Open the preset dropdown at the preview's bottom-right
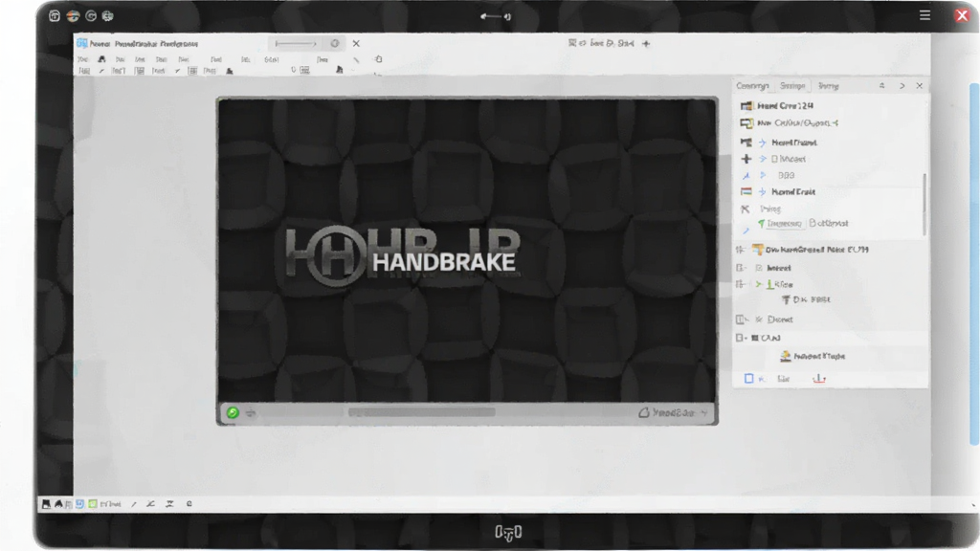 (x=673, y=413)
